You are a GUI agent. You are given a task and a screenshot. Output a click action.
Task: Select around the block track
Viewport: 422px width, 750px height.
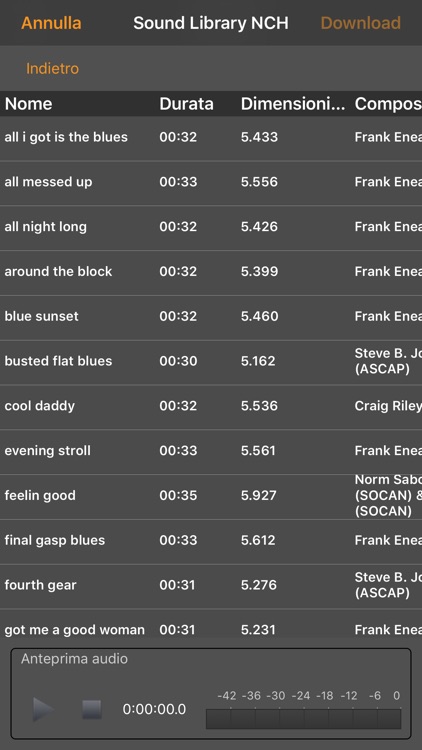(x=211, y=272)
